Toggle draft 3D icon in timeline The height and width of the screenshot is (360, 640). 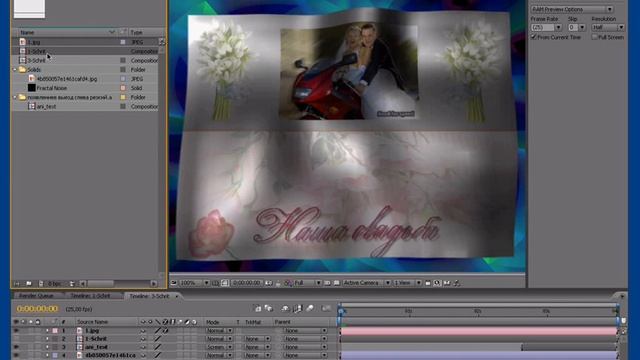click(269, 309)
